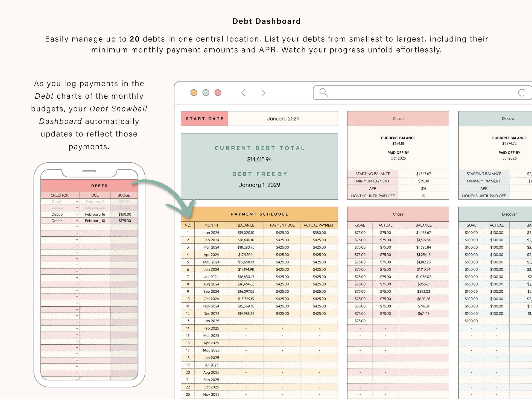Select the Jan 2025 month cell
This screenshot has width=532, height=399.
tap(211, 321)
